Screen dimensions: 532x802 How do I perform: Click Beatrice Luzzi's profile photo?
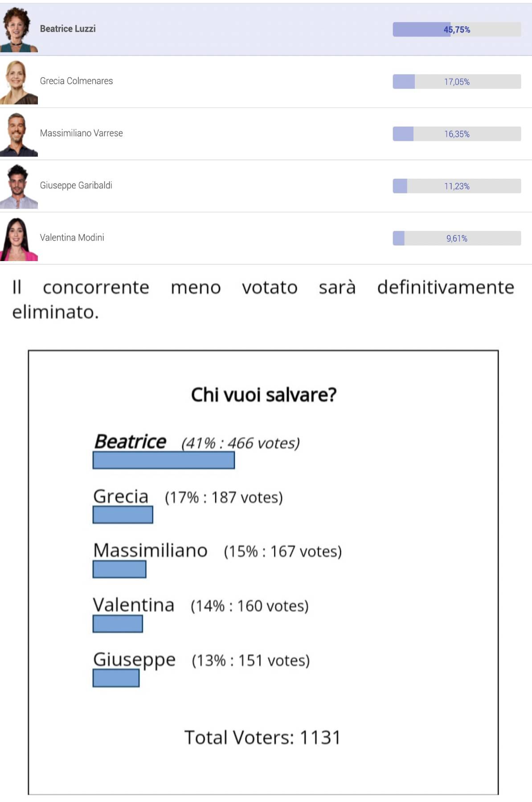click(19, 29)
